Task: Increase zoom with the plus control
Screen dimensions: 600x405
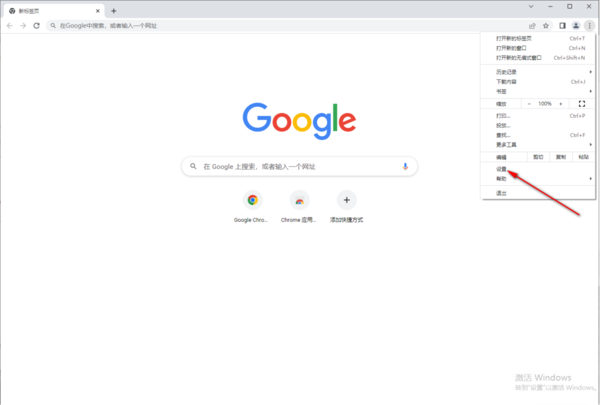Action: [561, 104]
